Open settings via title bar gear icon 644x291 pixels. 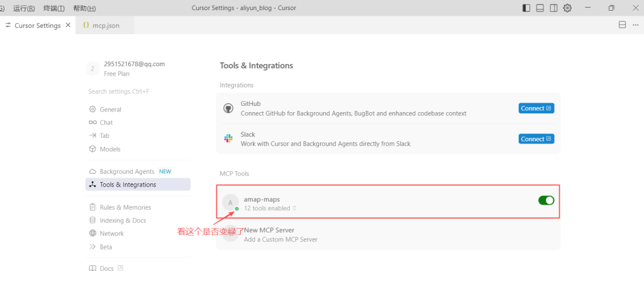pos(567,8)
